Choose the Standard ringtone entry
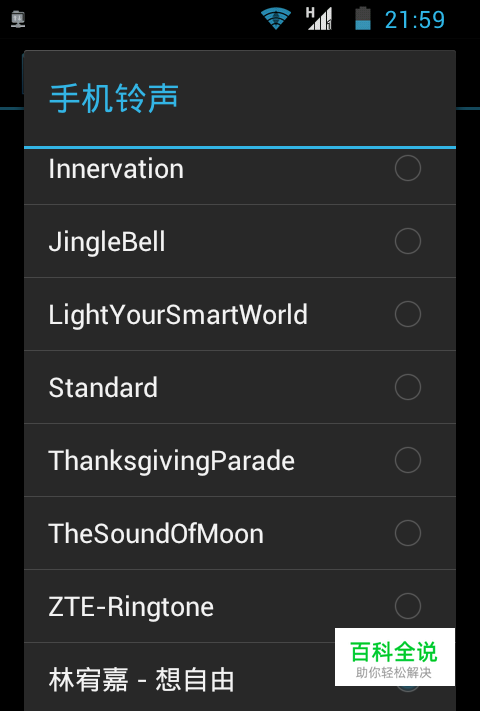 (240, 387)
